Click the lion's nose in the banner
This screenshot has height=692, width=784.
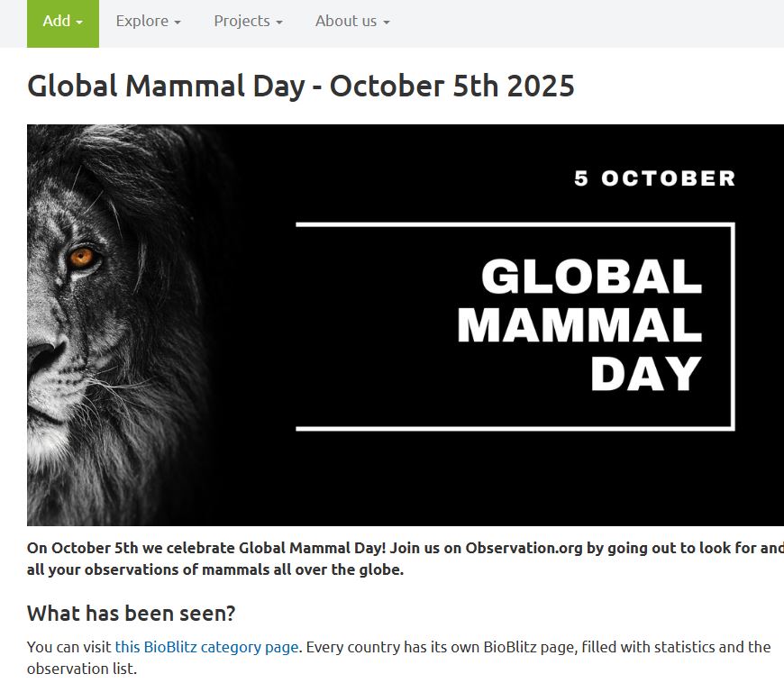click(x=41, y=356)
